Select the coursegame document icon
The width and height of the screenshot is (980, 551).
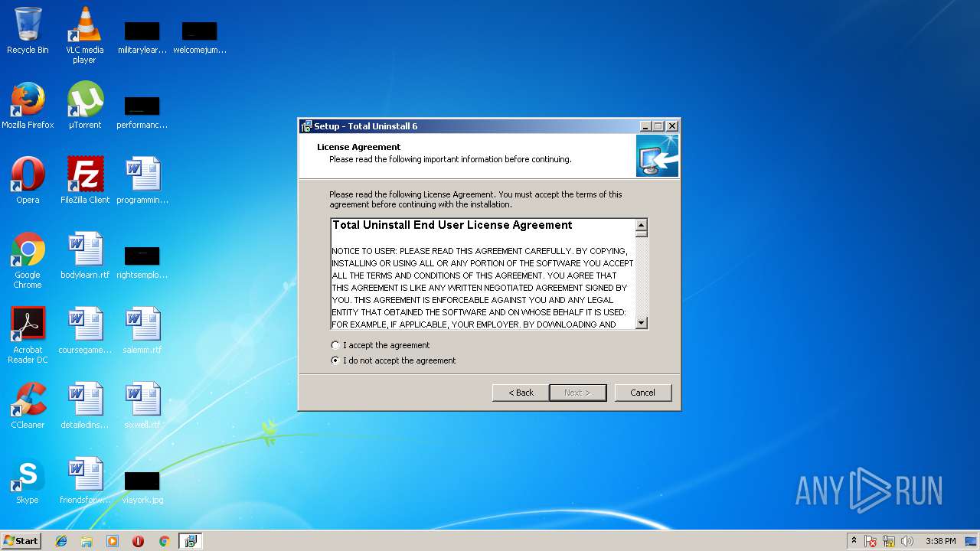tap(85, 331)
